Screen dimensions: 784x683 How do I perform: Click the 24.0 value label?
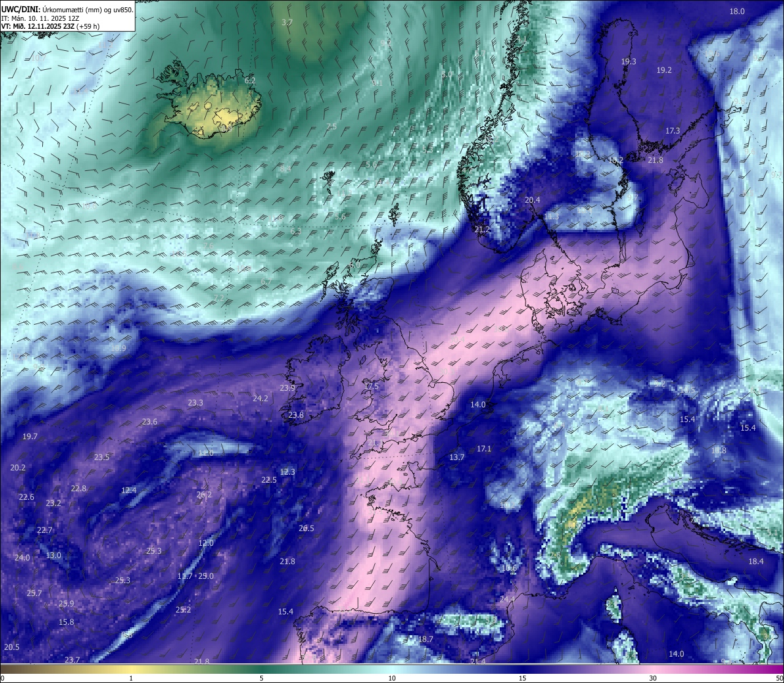[x=22, y=557]
